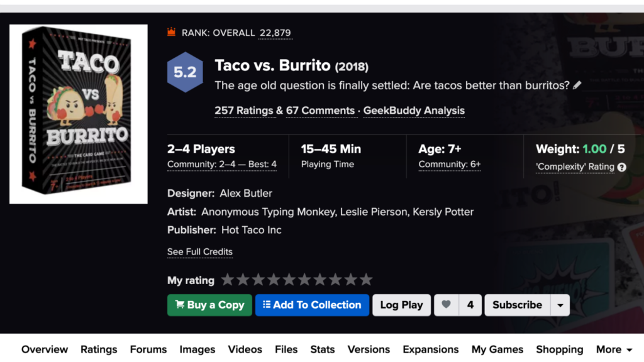Open See Full Credits link
The height and width of the screenshot is (362, 644).
pos(200,251)
